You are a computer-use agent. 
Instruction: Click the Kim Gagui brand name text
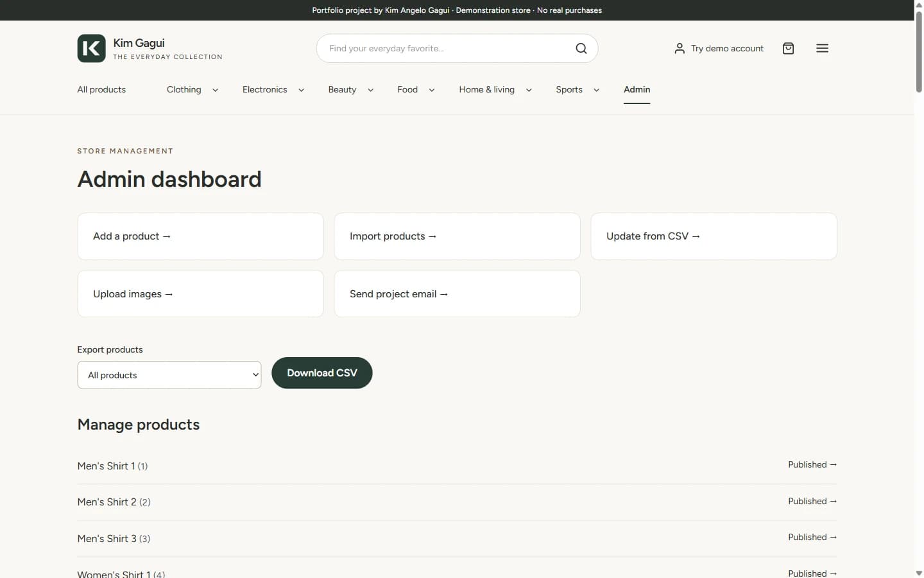139,43
